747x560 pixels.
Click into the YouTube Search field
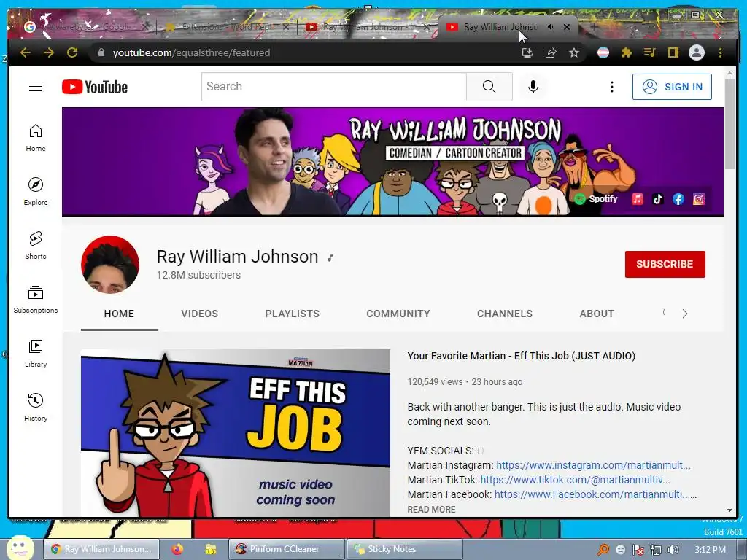333,87
